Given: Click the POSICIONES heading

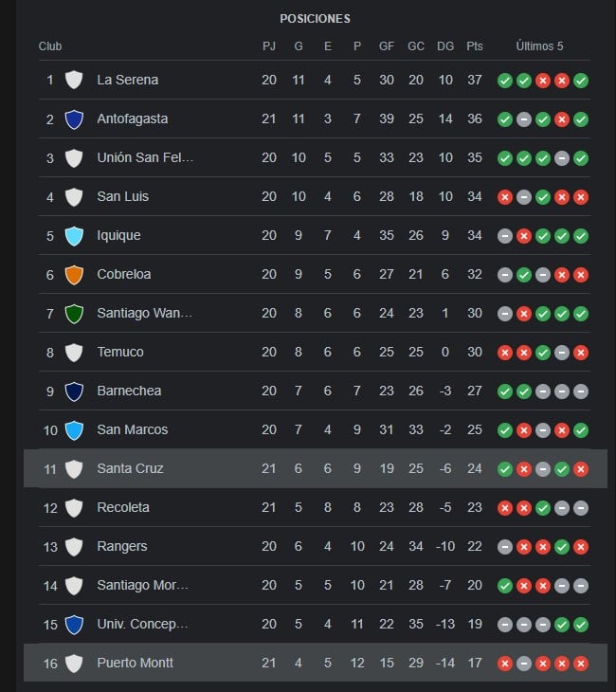Looking at the screenshot, I should click(315, 19).
